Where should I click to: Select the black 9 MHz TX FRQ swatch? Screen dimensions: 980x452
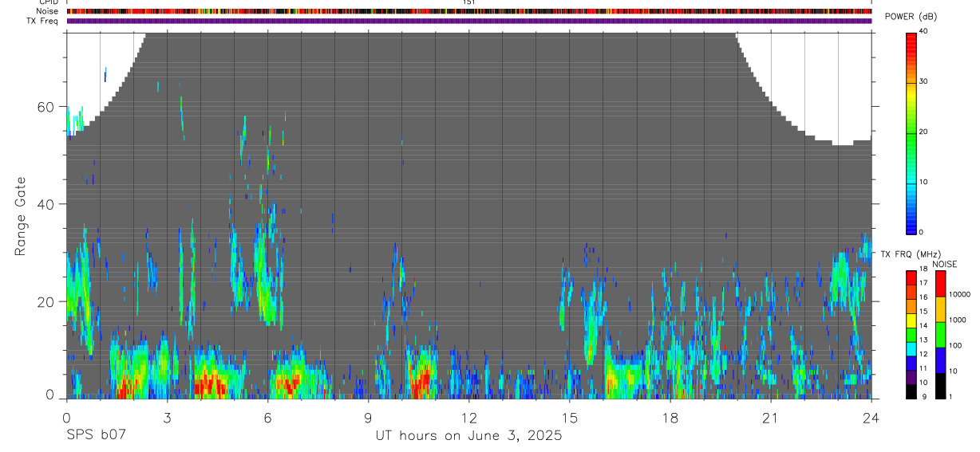click(x=911, y=391)
